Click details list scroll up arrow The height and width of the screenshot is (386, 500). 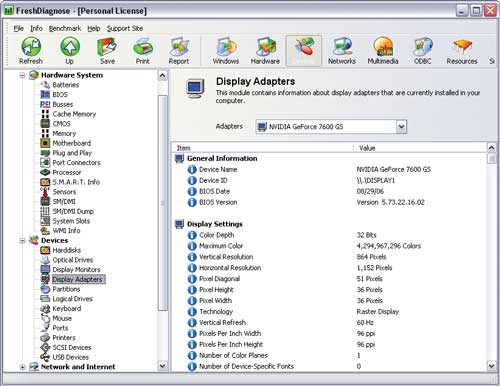click(492, 147)
